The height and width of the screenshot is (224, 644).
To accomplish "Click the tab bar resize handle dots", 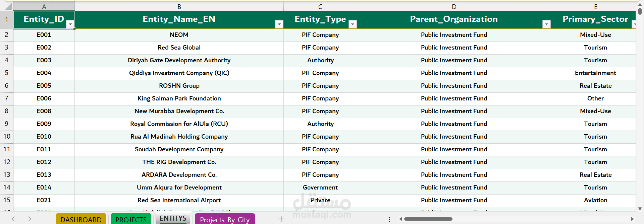I will tap(389, 219).
